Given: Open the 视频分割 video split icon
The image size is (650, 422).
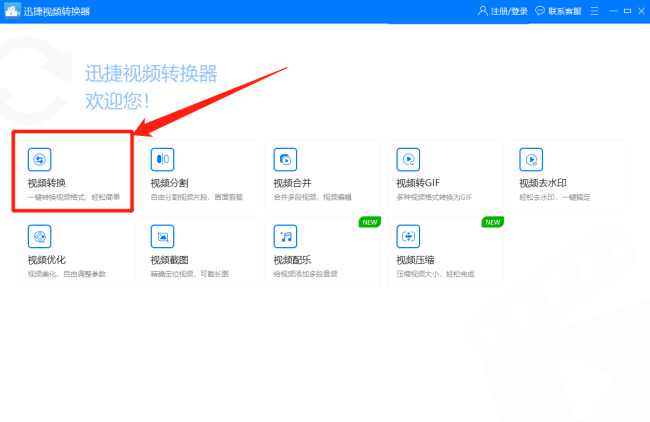Looking at the screenshot, I should (x=162, y=160).
